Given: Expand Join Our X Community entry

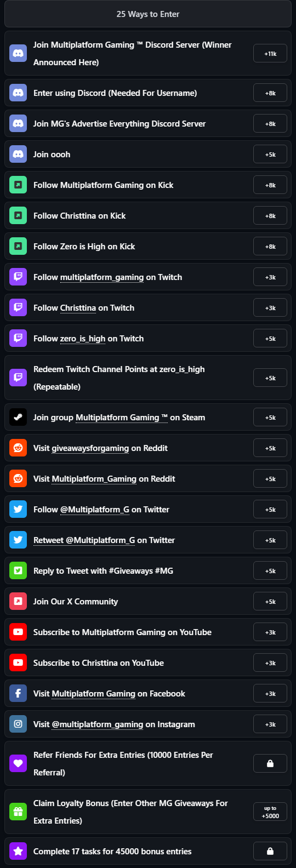Looking at the screenshot, I should (148, 602).
